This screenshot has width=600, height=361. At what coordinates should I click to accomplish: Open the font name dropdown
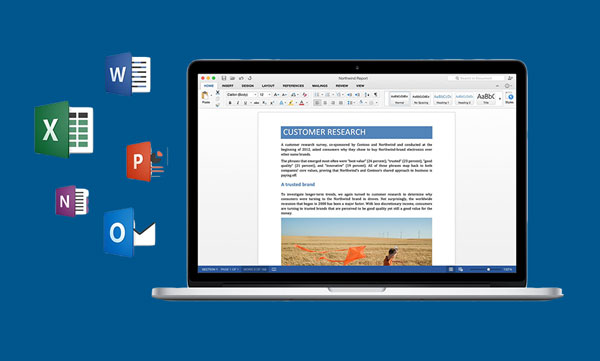coord(241,94)
